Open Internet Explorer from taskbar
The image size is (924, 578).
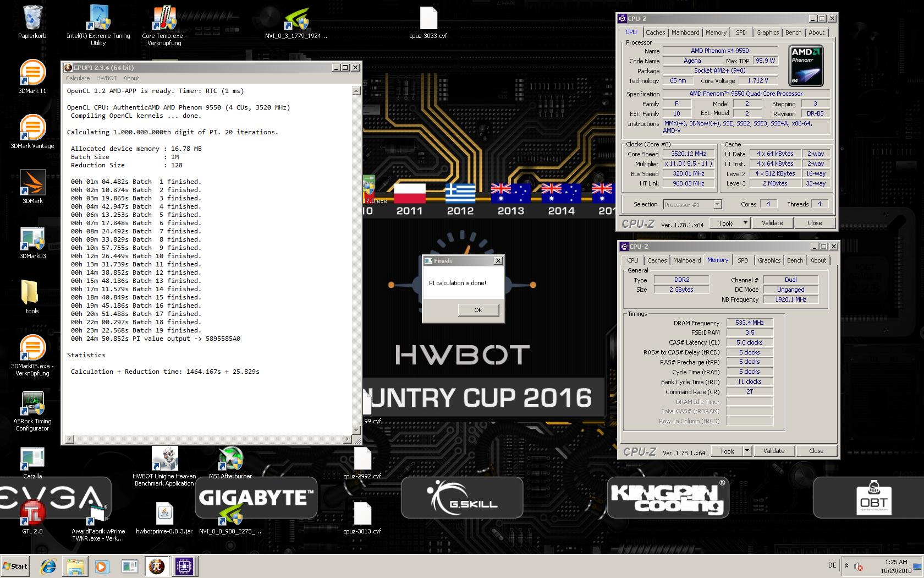coord(48,566)
